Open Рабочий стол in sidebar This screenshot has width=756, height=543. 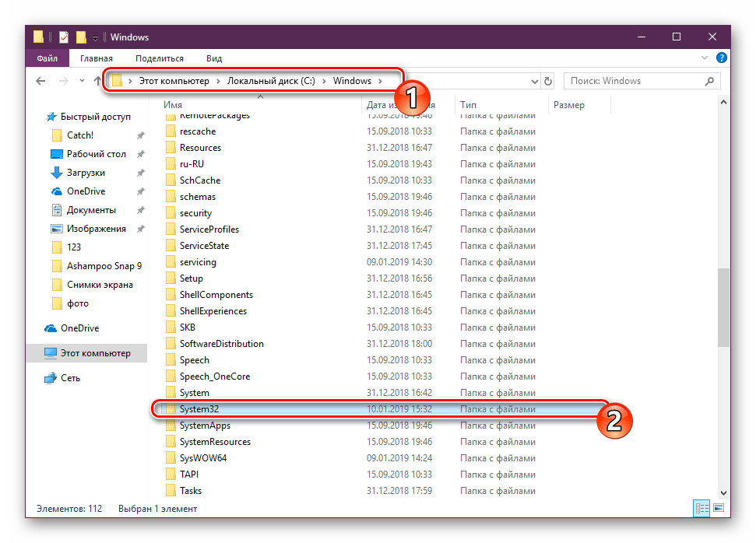97,154
